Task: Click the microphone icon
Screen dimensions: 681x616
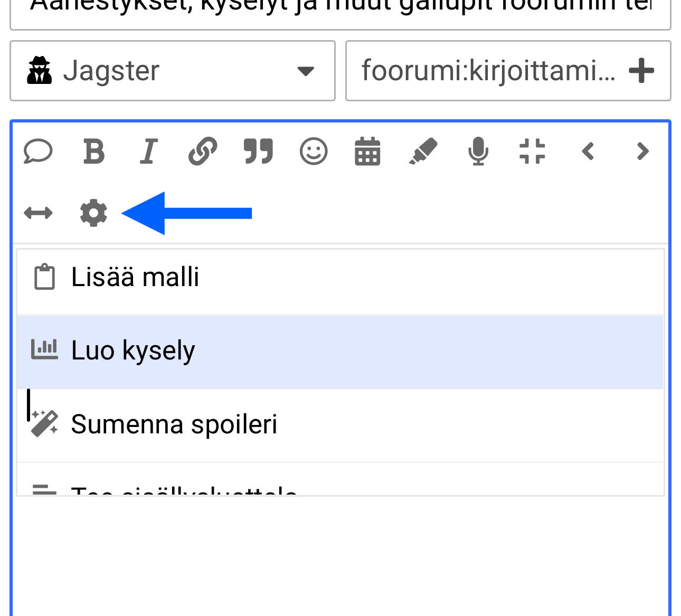Action: (478, 151)
